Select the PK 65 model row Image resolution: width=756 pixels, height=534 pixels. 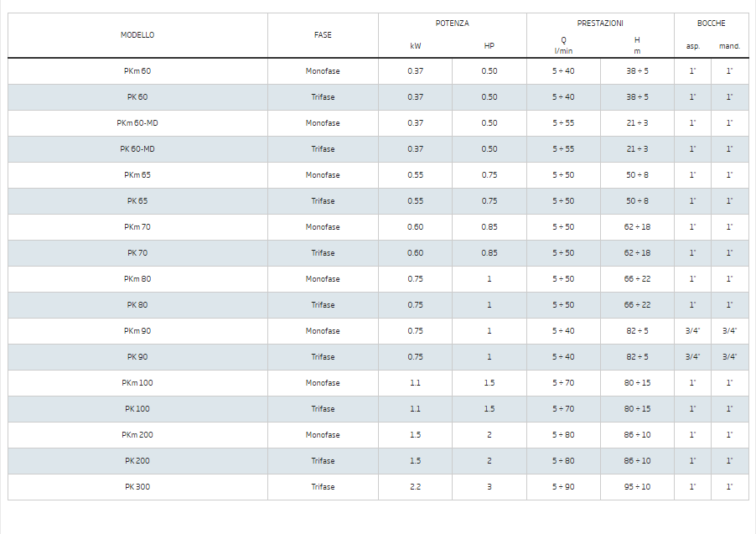137,201
